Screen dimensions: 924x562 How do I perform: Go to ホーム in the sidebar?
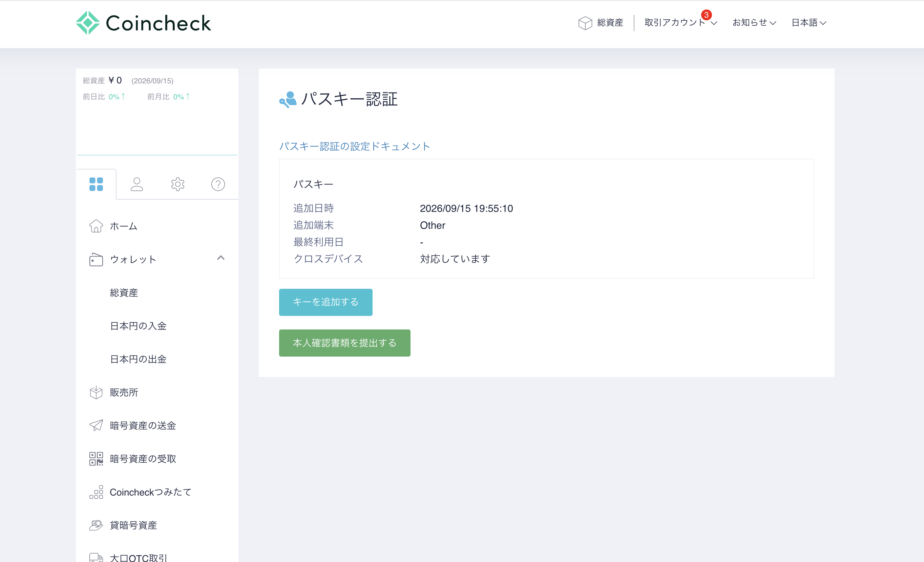pyautogui.click(x=123, y=226)
